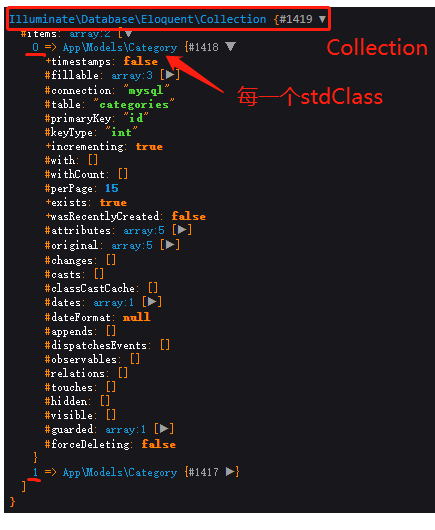Image resolution: width=435 pixels, height=530 pixels.
Task: Expand the Category #1417 object arrow
Action: [x=230, y=472]
